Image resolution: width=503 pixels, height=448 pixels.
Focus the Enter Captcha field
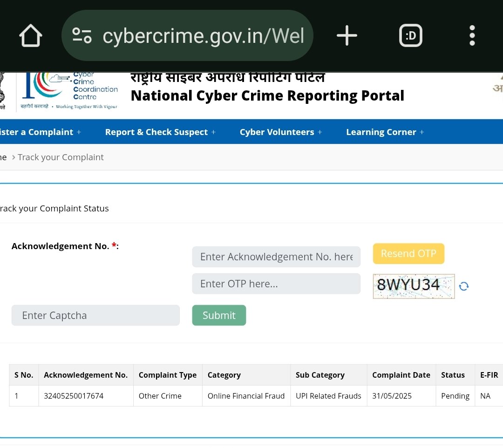(95, 315)
